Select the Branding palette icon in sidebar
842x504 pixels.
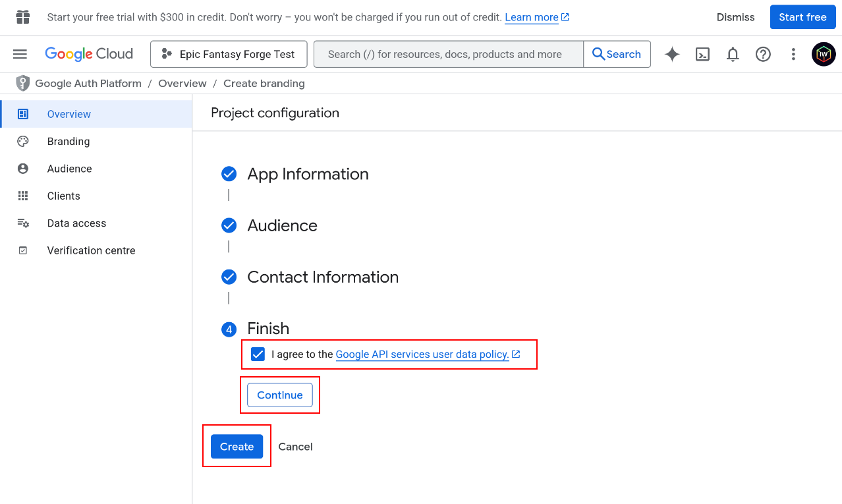pos(22,141)
